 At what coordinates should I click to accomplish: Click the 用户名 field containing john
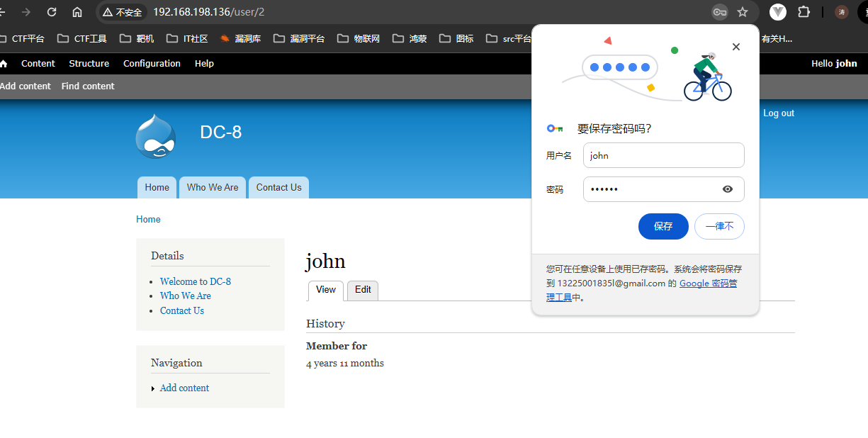pyautogui.click(x=663, y=155)
